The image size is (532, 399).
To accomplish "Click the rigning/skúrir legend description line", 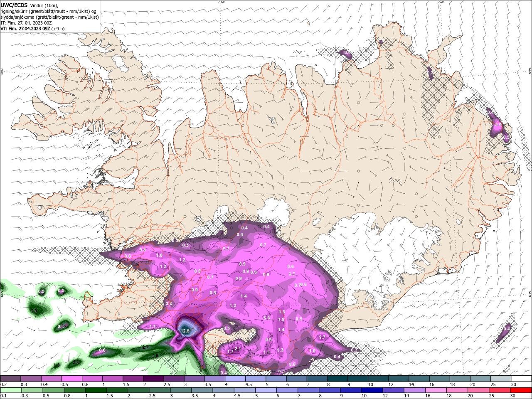I will (x=49, y=11).
